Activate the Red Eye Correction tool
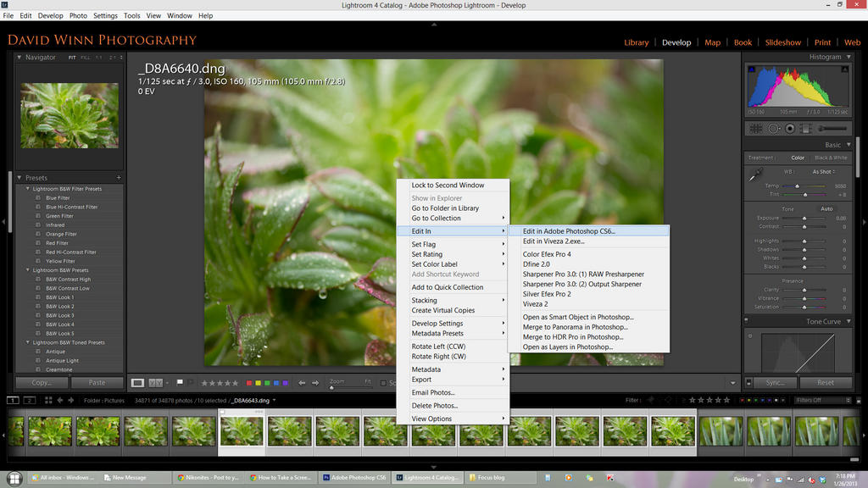 tap(790, 129)
